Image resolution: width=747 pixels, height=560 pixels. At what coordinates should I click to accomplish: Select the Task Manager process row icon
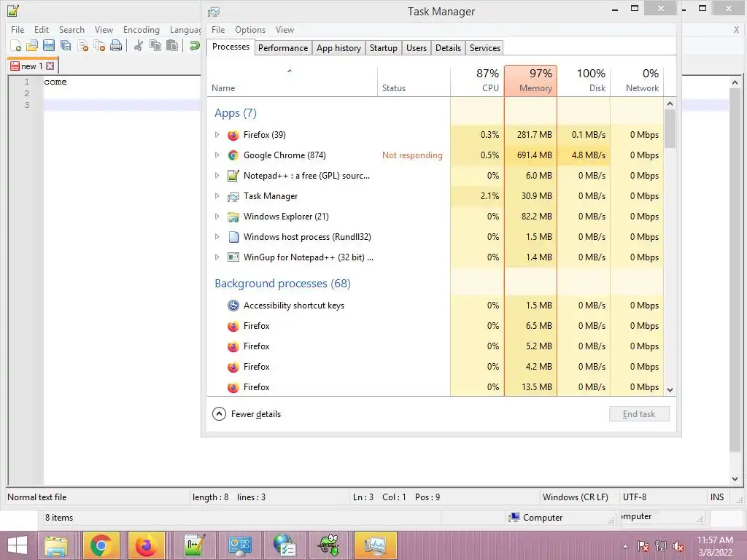(233, 196)
